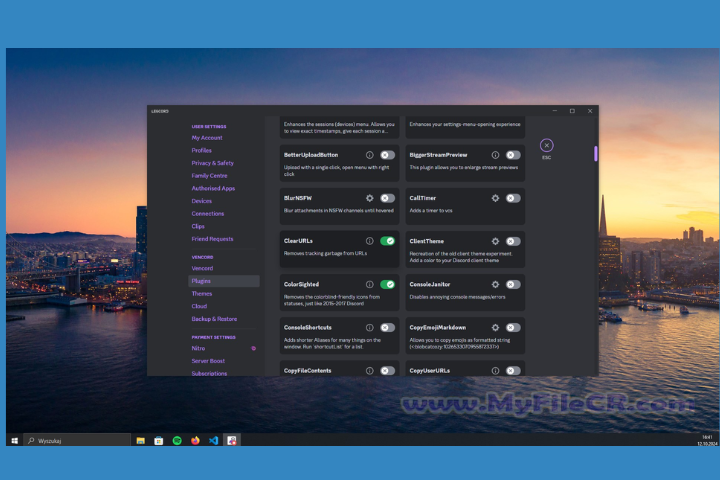Viewport: 720px width, 480px height.
Task: Enable the ConsoleJanitor plugin
Action: 513,284
